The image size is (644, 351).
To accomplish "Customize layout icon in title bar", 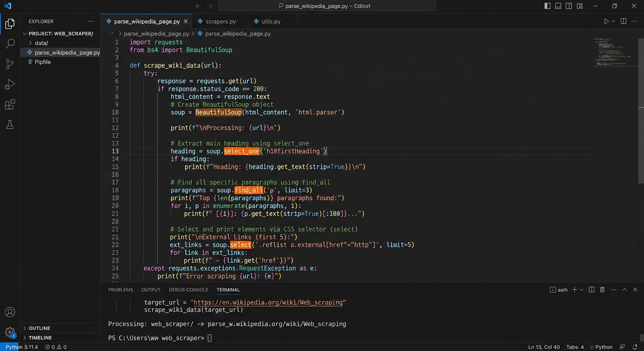I will tap(580, 6).
